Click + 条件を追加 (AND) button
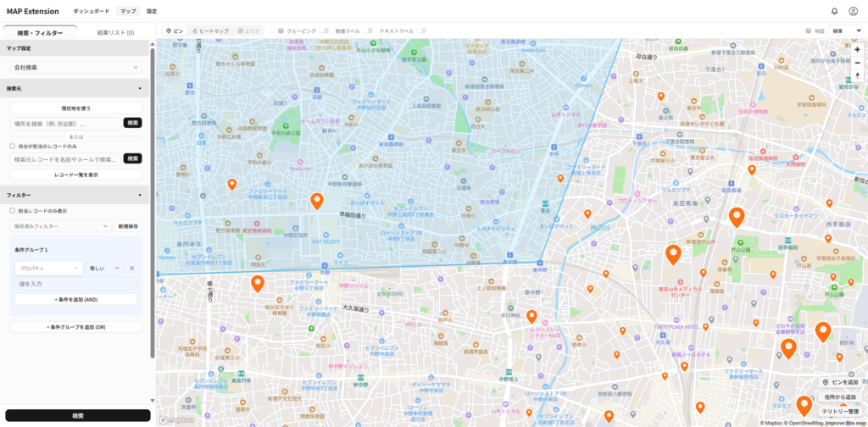 click(75, 299)
